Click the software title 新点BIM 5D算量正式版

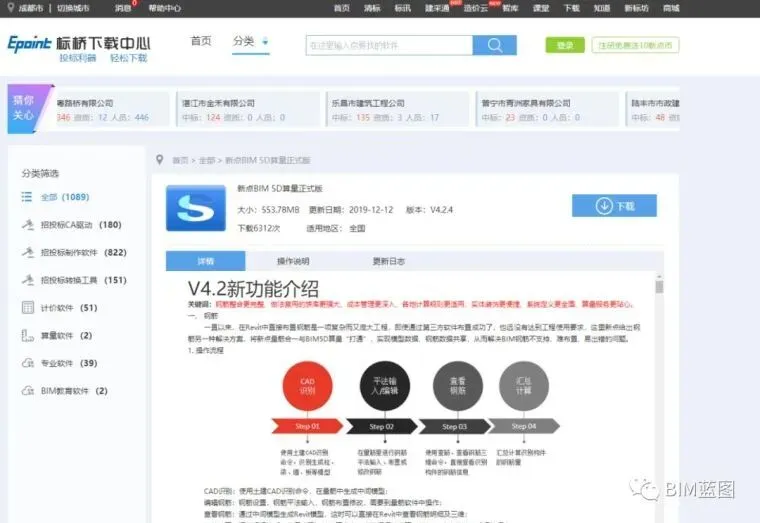click(280, 188)
